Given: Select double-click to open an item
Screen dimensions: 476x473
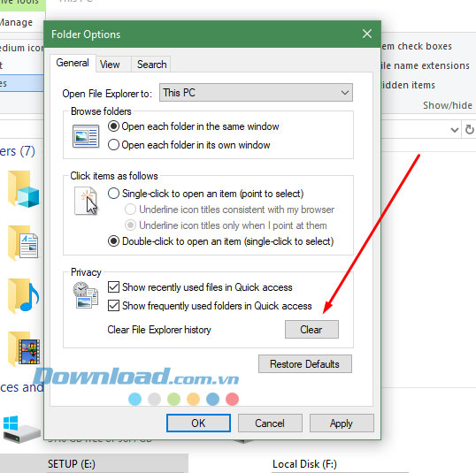Looking at the screenshot, I should [x=220, y=241].
